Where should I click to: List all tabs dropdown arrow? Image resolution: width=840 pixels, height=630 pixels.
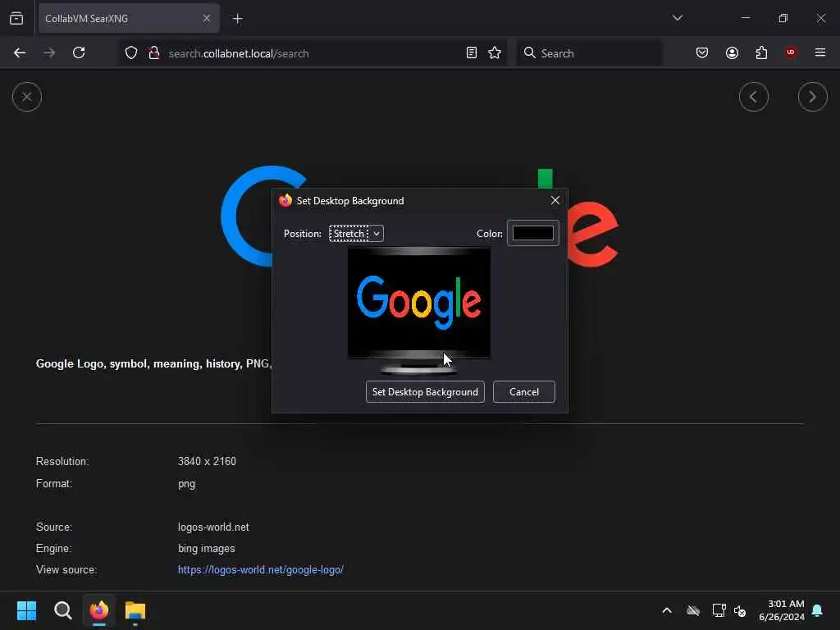coord(678,18)
